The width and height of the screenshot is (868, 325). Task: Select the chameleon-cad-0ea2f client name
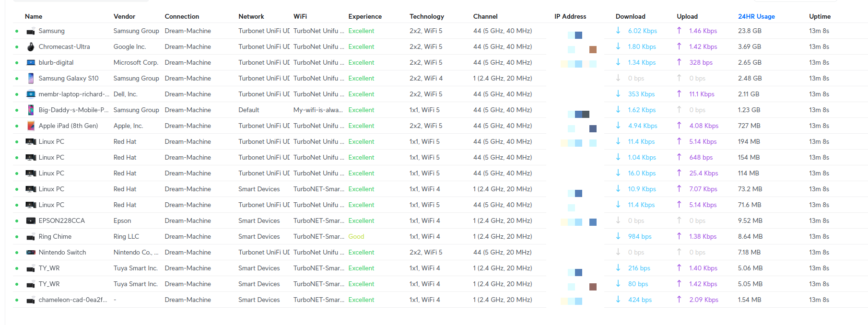(73, 300)
